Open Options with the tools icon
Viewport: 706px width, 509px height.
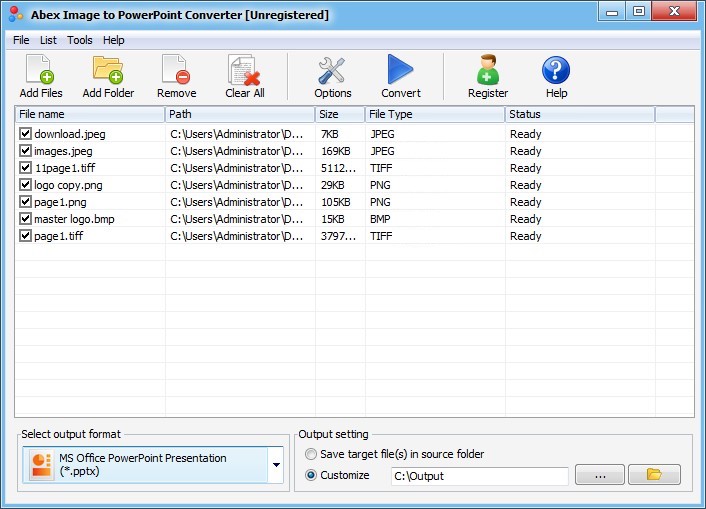click(x=332, y=71)
